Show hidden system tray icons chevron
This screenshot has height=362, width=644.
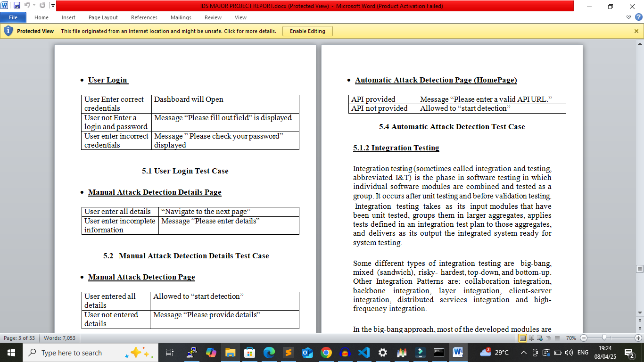pyautogui.click(x=524, y=353)
